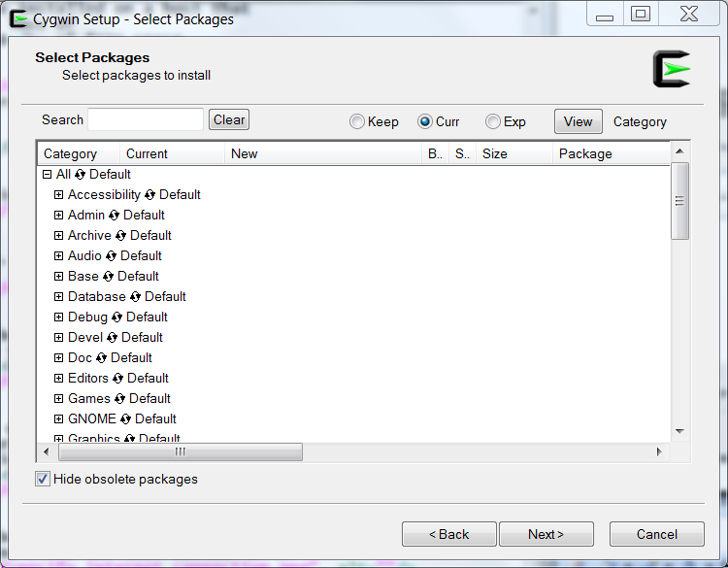
Task: Click the cycle icon next to Audio
Action: pyautogui.click(x=111, y=256)
